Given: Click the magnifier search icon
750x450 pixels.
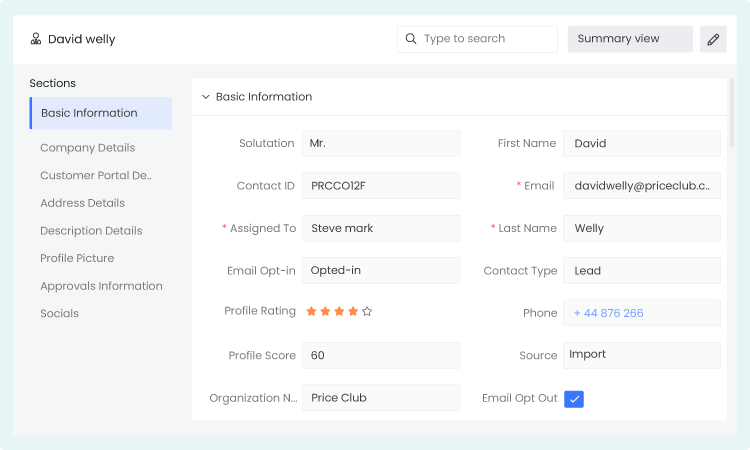Looking at the screenshot, I should (x=410, y=39).
